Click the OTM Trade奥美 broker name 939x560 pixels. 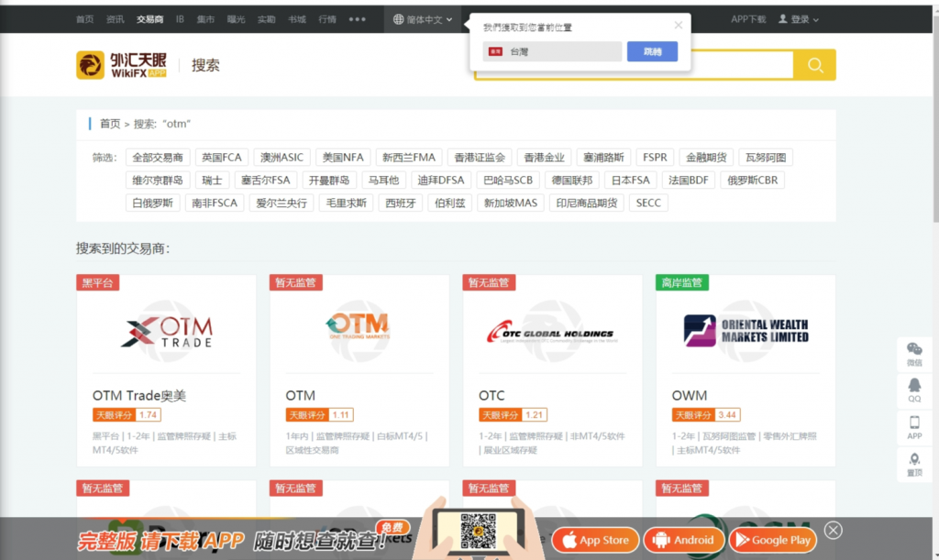click(x=139, y=395)
